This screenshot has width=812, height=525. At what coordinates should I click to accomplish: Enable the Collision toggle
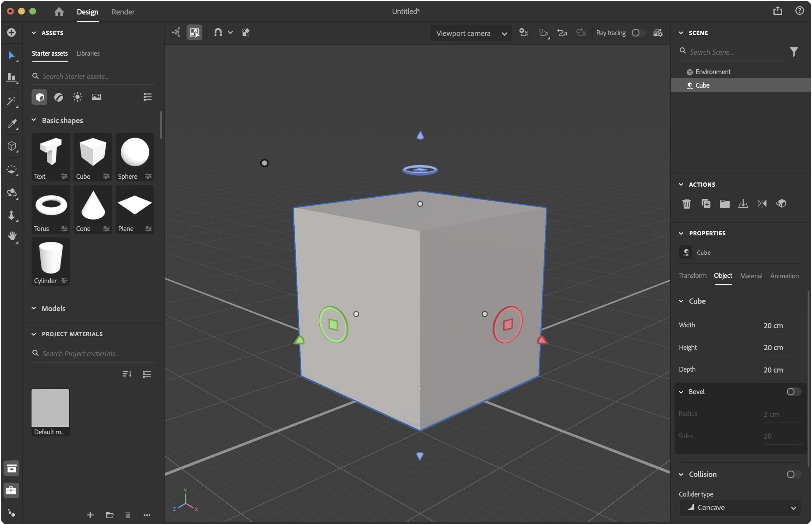click(x=793, y=474)
